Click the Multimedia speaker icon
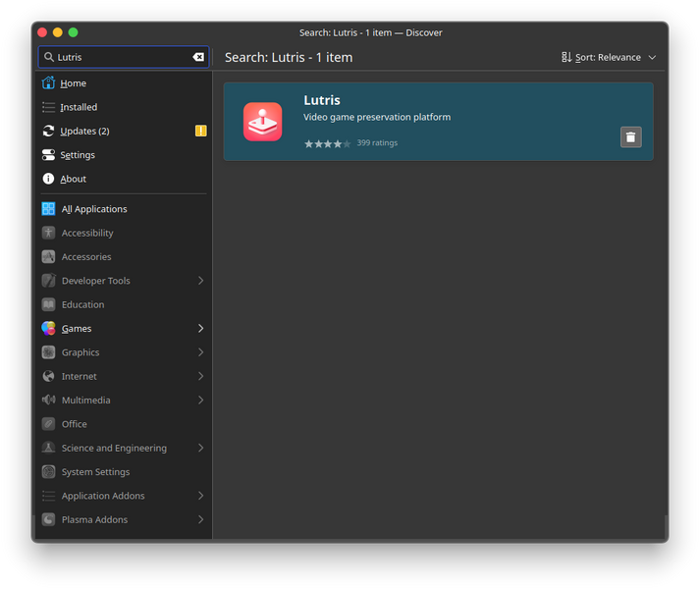The height and width of the screenshot is (589, 700). coord(48,400)
